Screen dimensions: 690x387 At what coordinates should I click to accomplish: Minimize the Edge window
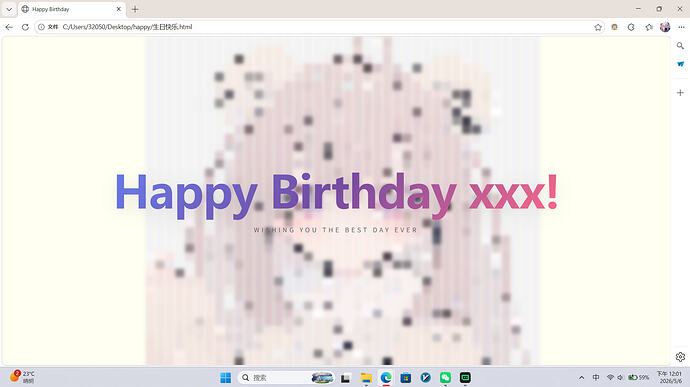point(638,9)
